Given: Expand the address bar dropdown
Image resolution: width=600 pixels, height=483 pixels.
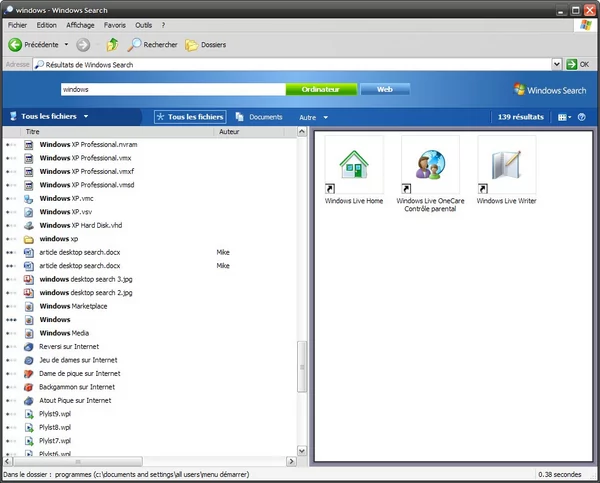Looking at the screenshot, I should click(x=556, y=64).
